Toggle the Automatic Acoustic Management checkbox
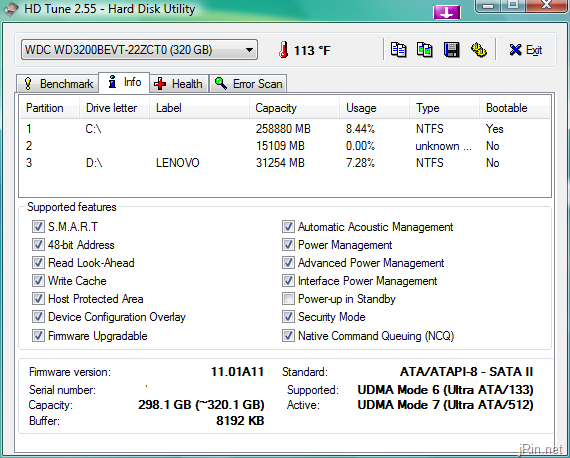The width and height of the screenshot is (570, 458). pos(288,226)
